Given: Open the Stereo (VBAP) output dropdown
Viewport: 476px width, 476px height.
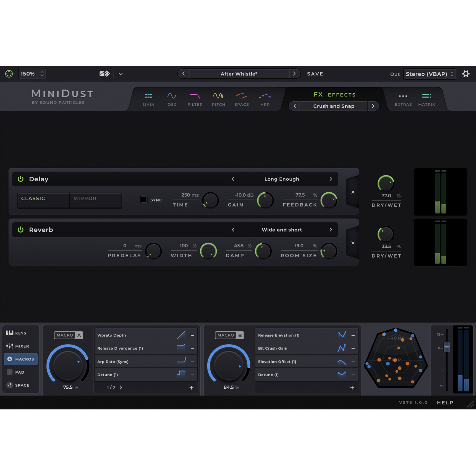Looking at the screenshot, I should [429, 74].
